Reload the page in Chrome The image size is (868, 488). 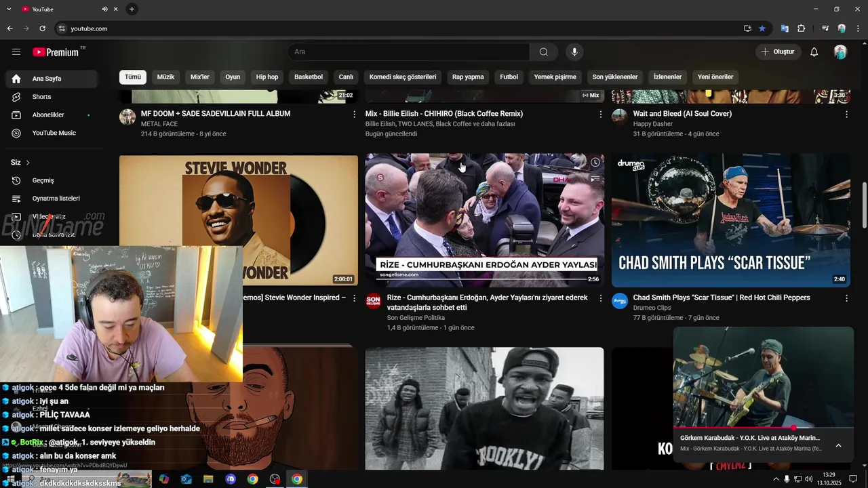(42, 28)
